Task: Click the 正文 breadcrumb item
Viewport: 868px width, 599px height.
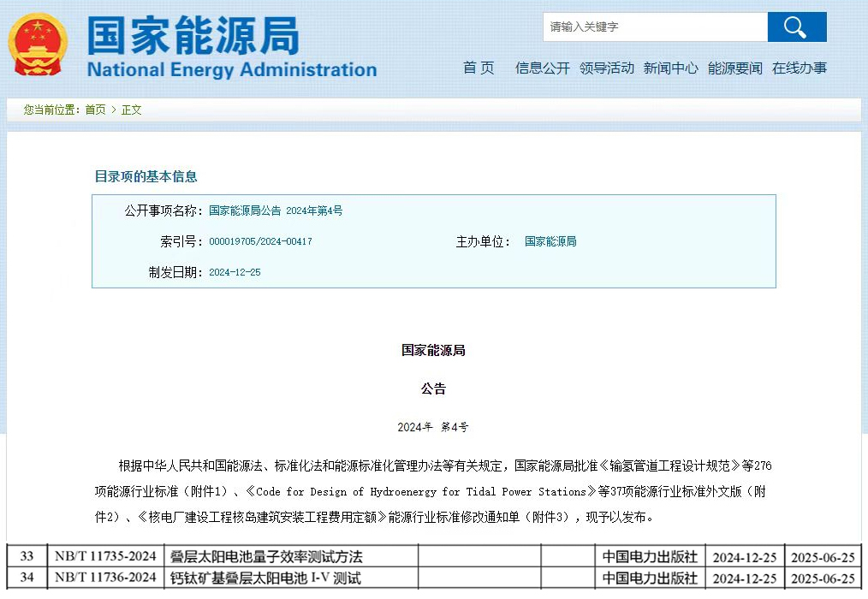Action: click(x=131, y=110)
